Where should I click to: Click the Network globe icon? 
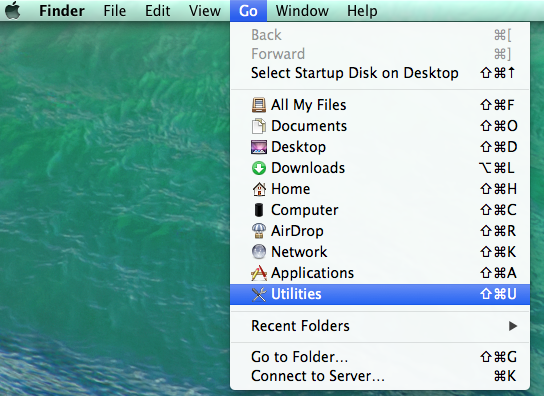[259, 252]
